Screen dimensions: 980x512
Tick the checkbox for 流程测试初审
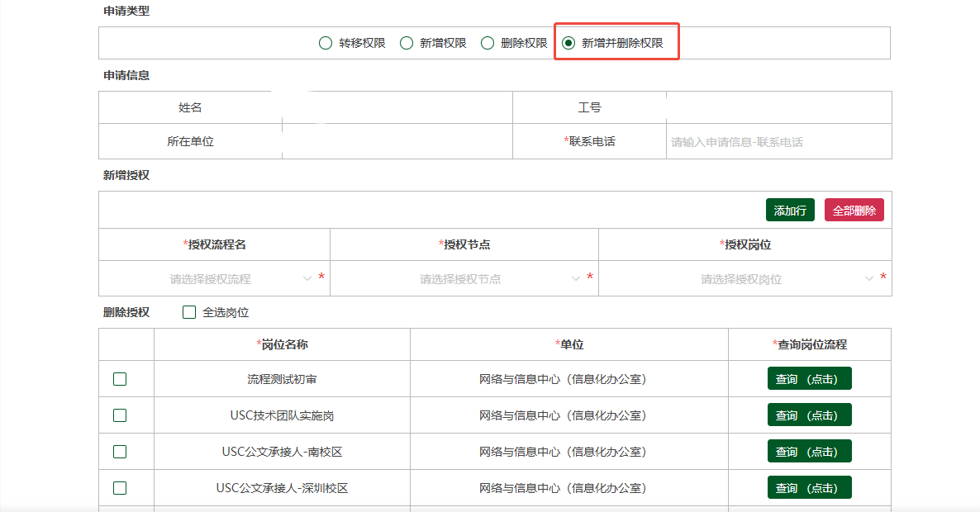[x=120, y=379]
